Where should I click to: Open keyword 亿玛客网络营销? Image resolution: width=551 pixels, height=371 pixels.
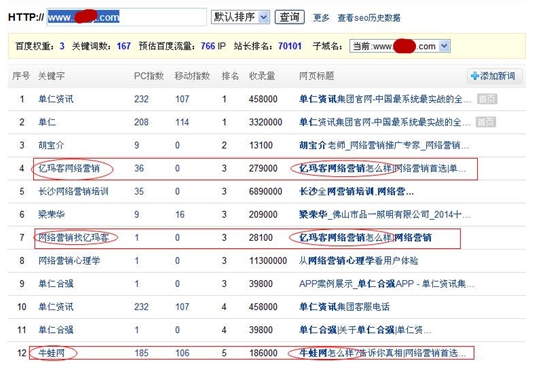(69, 168)
